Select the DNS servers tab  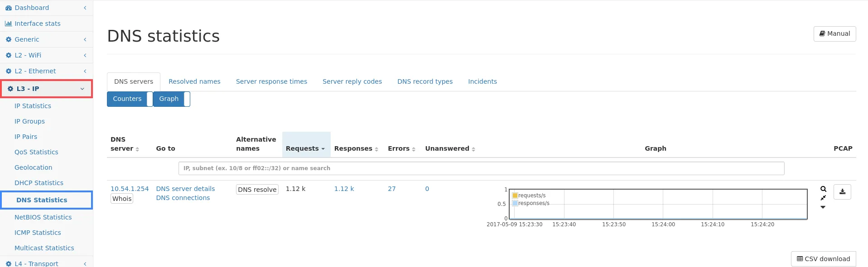pos(134,81)
